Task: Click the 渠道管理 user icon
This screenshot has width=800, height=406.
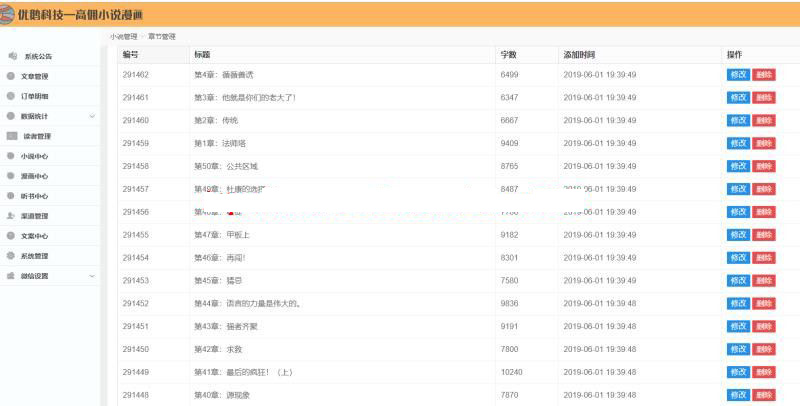Action: pyautogui.click(x=11, y=216)
